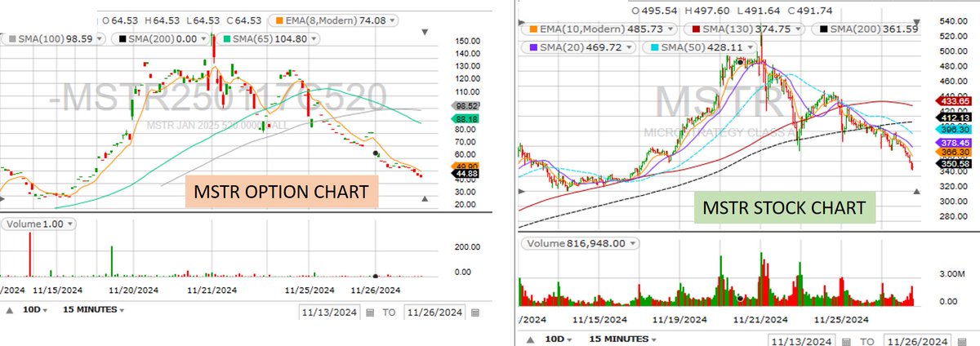
Task: Click gray SMA(100) color swatch
Action: (14, 38)
